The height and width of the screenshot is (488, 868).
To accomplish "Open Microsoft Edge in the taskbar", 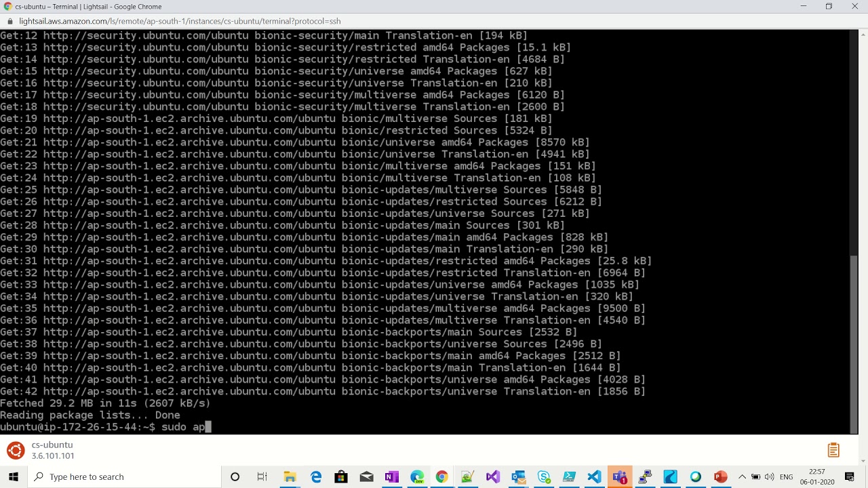I will [316, 477].
